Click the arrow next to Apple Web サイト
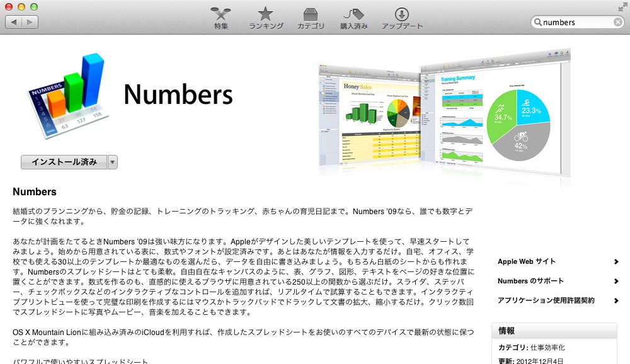 click(x=616, y=262)
